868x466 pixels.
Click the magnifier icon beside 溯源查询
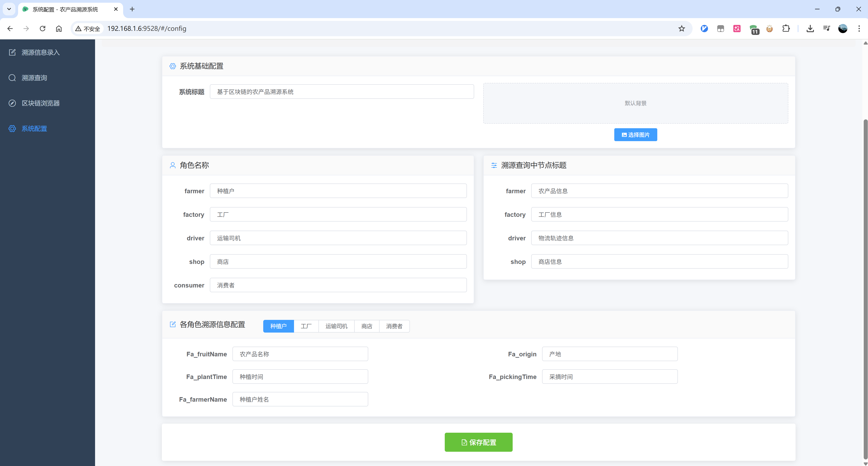pos(12,77)
